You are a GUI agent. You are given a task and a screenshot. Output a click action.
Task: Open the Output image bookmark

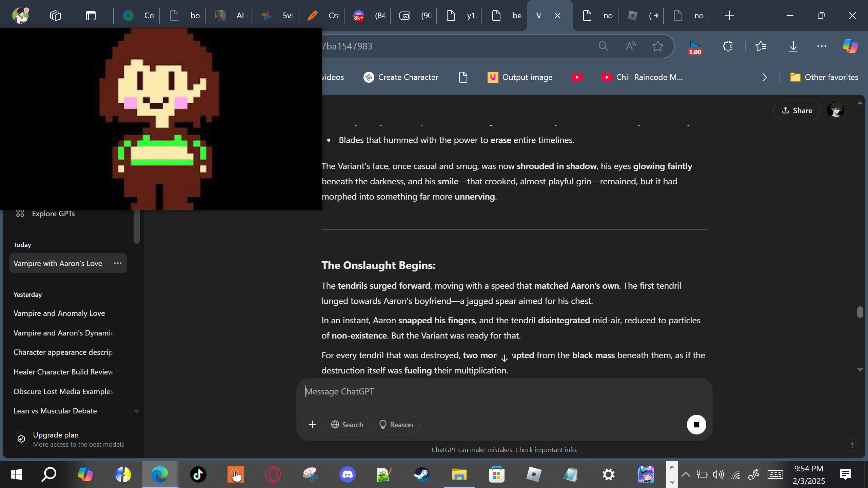pos(520,77)
